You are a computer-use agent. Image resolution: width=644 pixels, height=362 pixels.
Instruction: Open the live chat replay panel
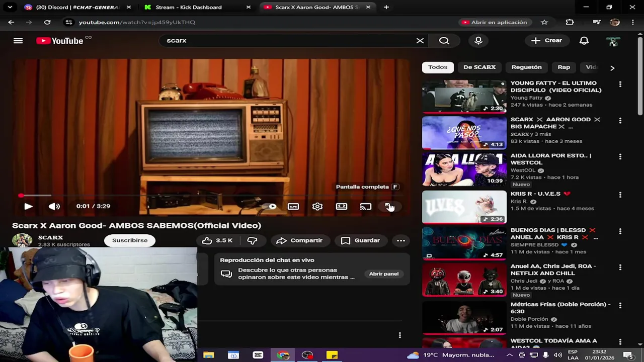tap(384, 274)
